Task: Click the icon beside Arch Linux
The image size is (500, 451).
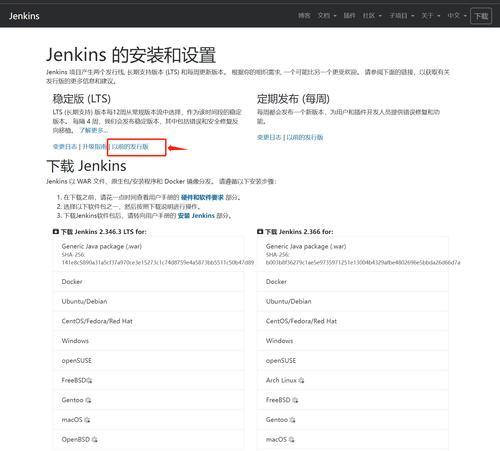Action: click(x=301, y=380)
